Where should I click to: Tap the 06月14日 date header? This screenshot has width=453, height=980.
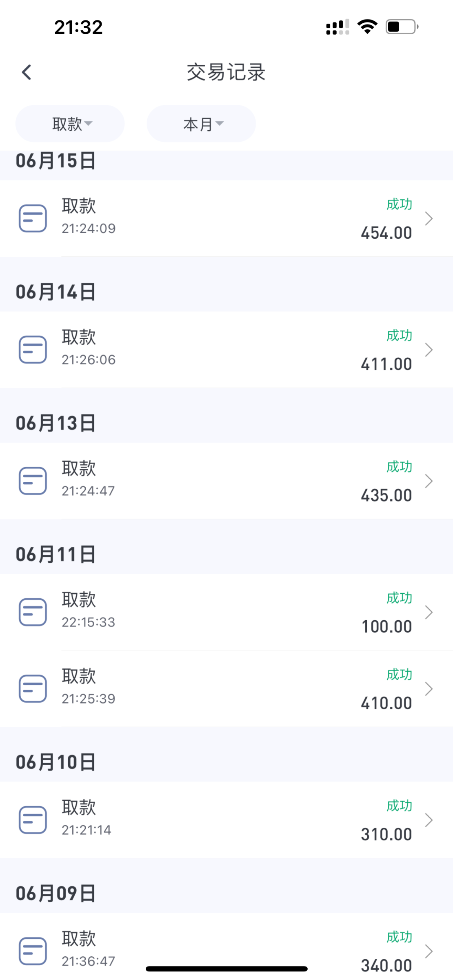[56, 292]
